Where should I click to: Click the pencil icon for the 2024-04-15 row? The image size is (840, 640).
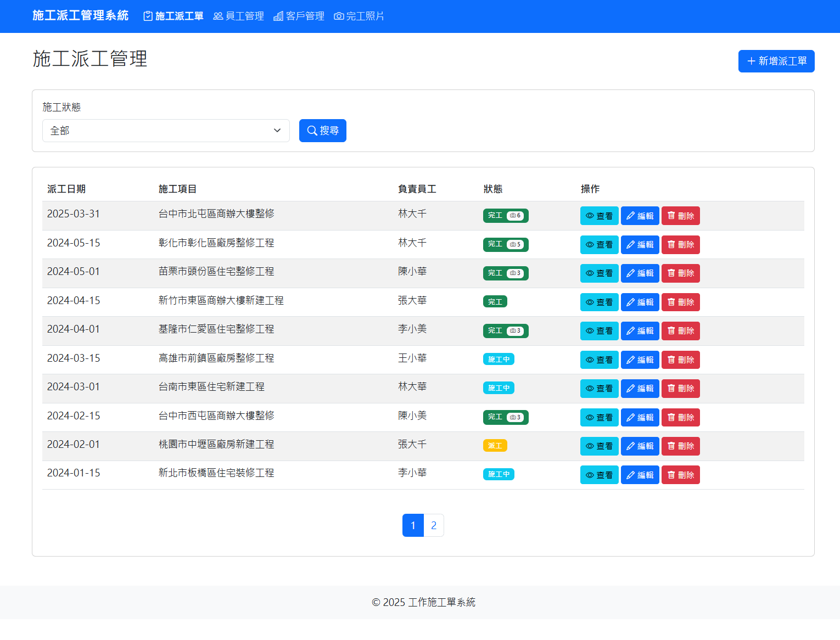[x=630, y=302]
